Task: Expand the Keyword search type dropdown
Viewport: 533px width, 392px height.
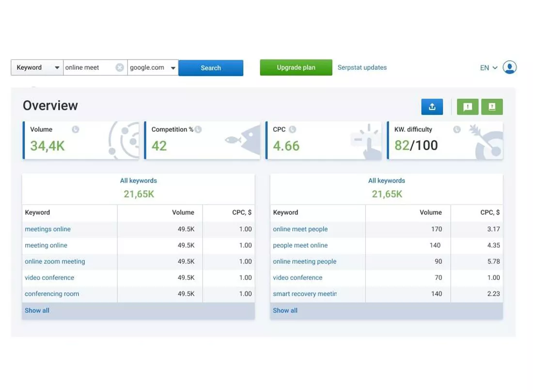Action: tap(37, 68)
